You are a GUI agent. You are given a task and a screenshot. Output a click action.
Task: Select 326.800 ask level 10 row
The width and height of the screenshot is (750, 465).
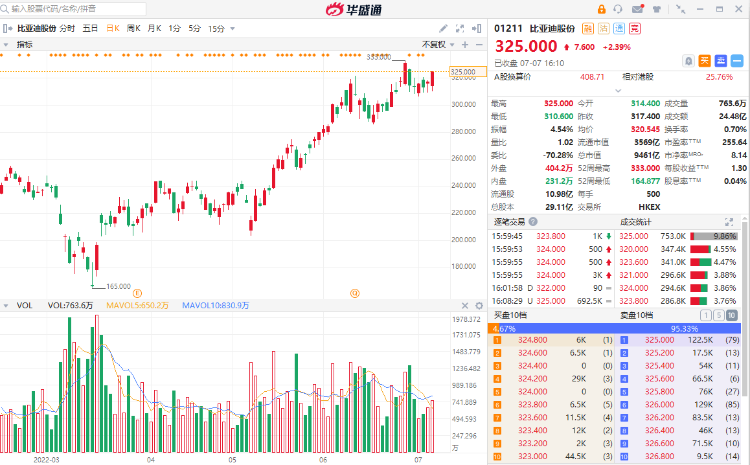[x=680, y=456]
